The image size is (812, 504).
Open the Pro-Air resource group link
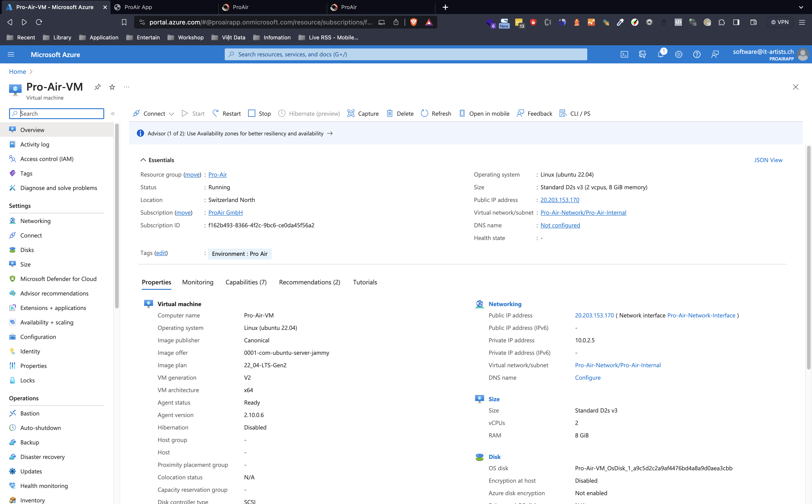pyautogui.click(x=217, y=175)
